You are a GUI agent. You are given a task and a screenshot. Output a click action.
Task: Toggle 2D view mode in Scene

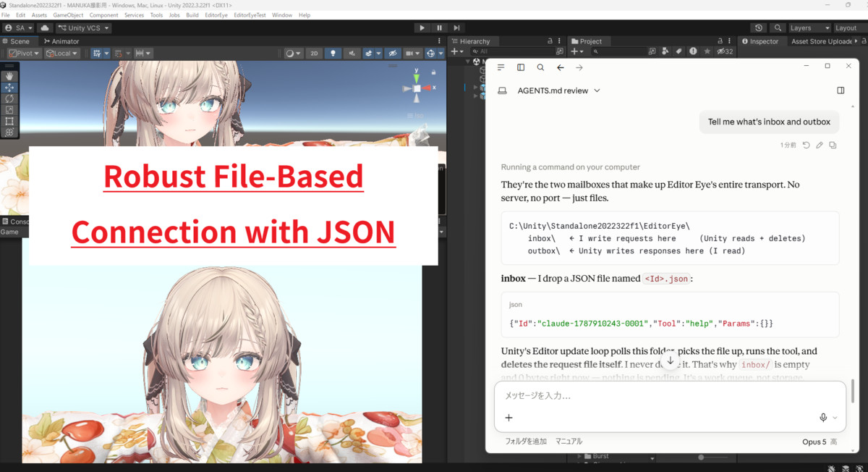tap(314, 53)
